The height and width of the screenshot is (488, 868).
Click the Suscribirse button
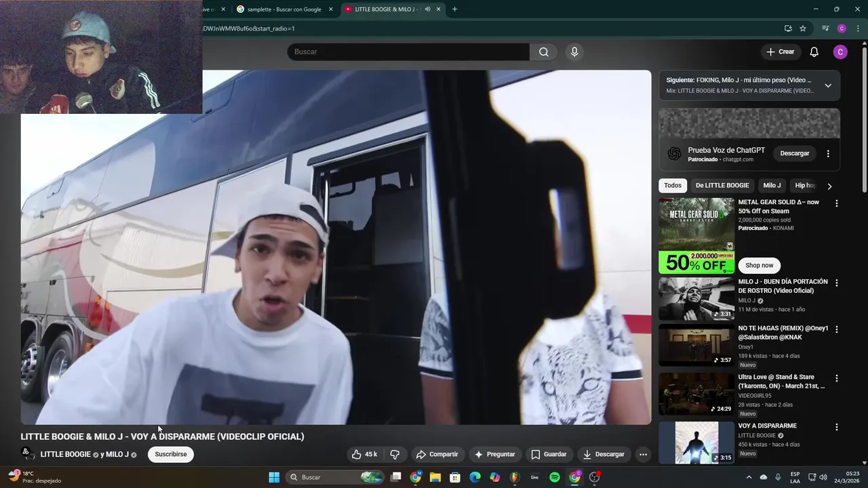[x=171, y=454]
